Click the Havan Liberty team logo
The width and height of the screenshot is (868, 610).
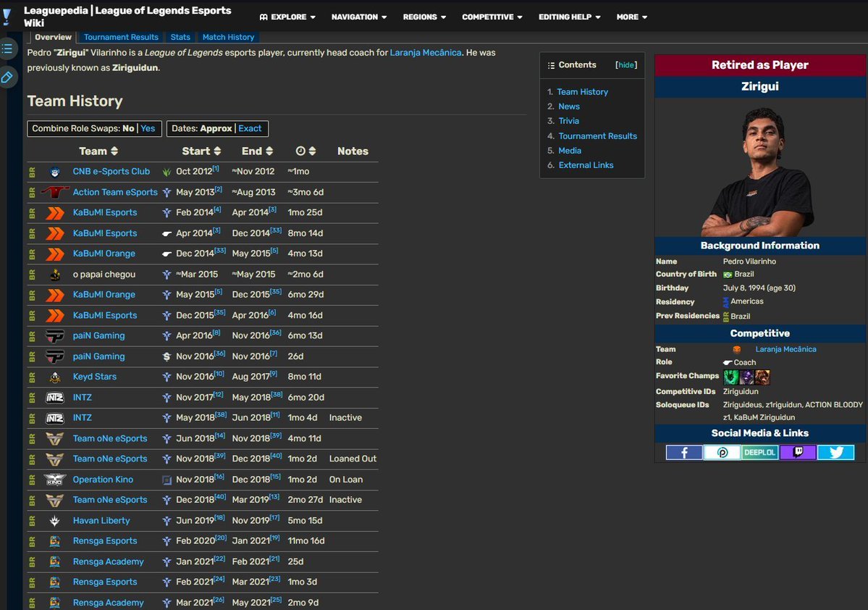[x=55, y=521]
